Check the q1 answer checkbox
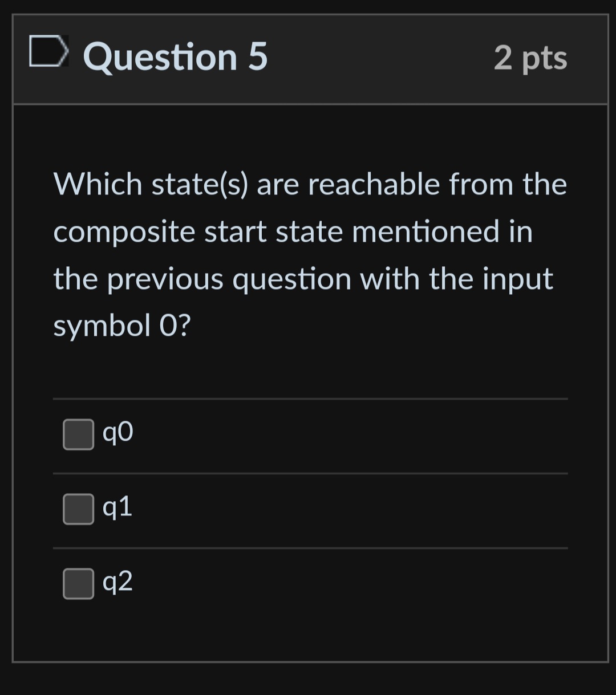 pos(78,509)
